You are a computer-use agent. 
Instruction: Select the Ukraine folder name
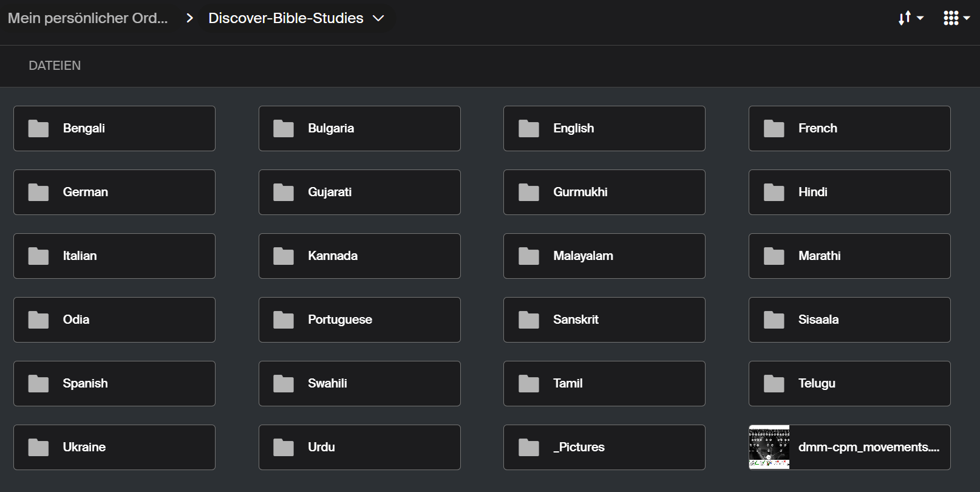[x=84, y=447]
